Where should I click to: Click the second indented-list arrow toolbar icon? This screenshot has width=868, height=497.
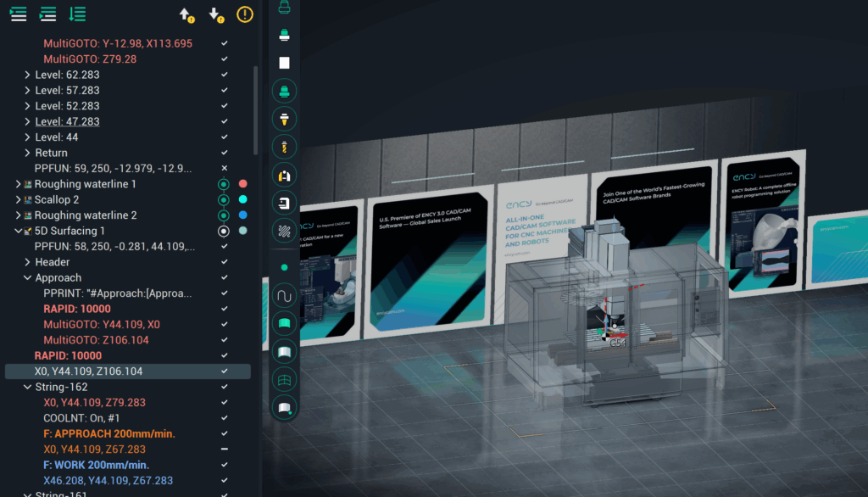tap(47, 14)
